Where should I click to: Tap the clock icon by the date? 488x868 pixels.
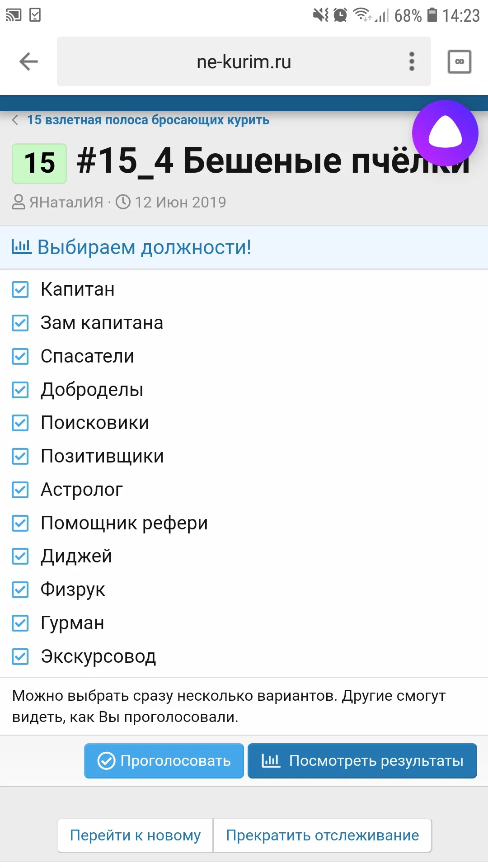(123, 202)
